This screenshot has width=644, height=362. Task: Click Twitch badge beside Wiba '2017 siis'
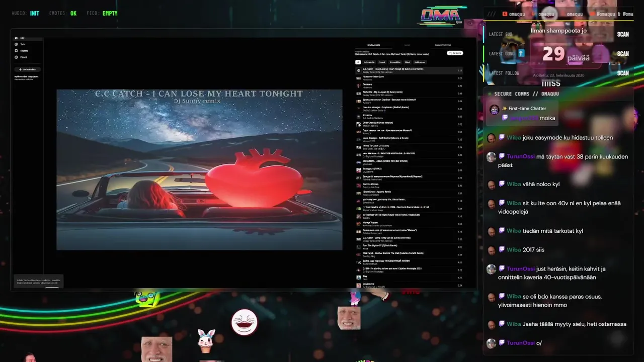(502, 250)
